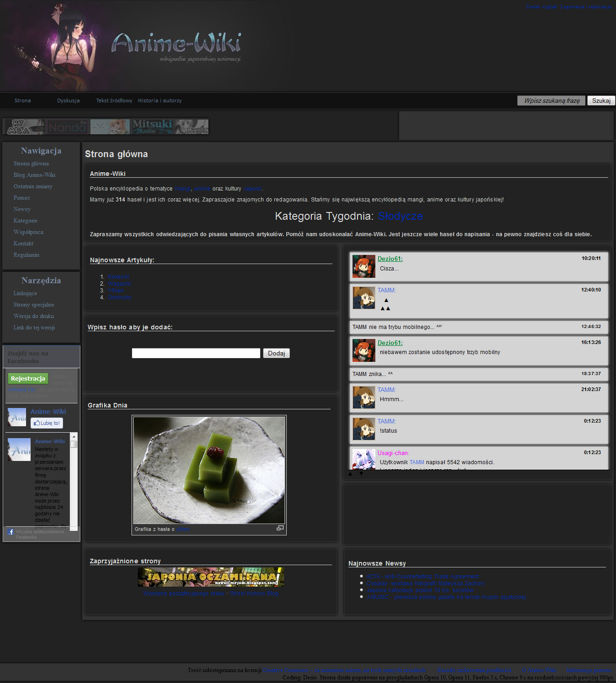This screenshot has height=683, width=616.
Task: Focus the Wpisz szukaną frazę search field
Action: pyautogui.click(x=551, y=101)
